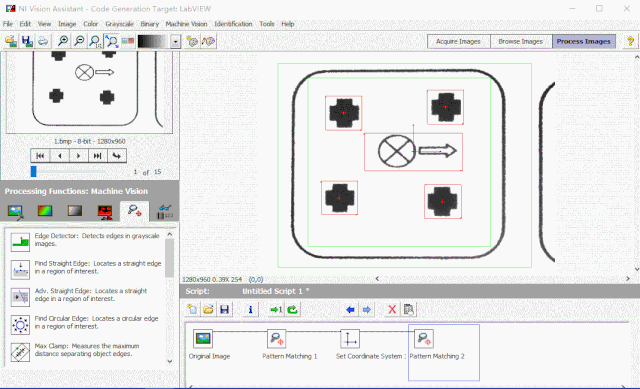Open the script information icon
Viewport: 640px width, 389px height.
pos(250,309)
